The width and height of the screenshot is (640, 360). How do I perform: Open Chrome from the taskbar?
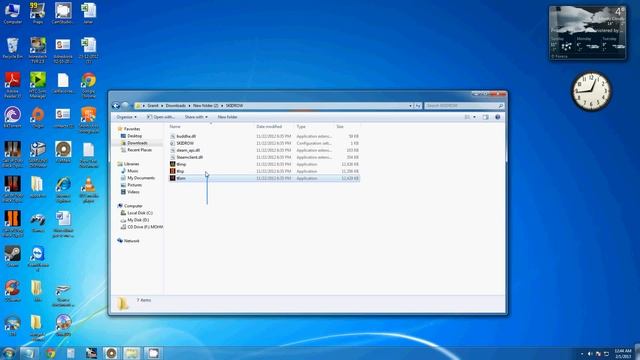(x=51, y=353)
